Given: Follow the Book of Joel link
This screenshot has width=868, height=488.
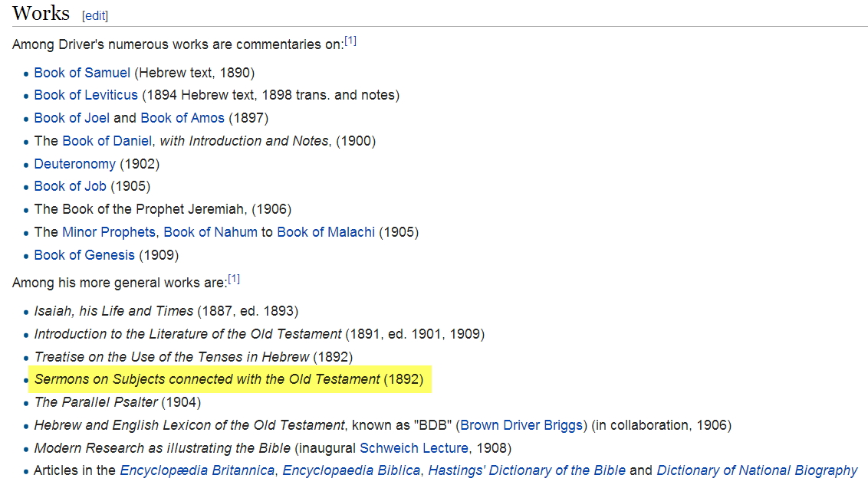Looking at the screenshot, I should [x=72, y=118].
